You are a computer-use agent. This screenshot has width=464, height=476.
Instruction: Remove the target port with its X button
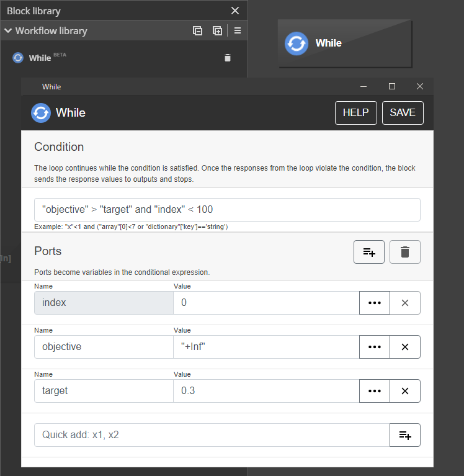point(405,391)
